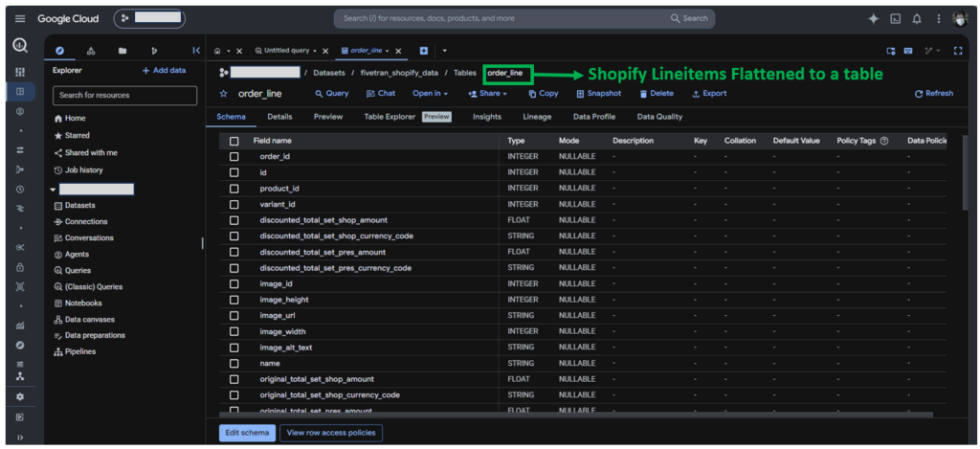Click the BigQuery logo icon in sidebar
Screen dimensions: 980x449
20,46
